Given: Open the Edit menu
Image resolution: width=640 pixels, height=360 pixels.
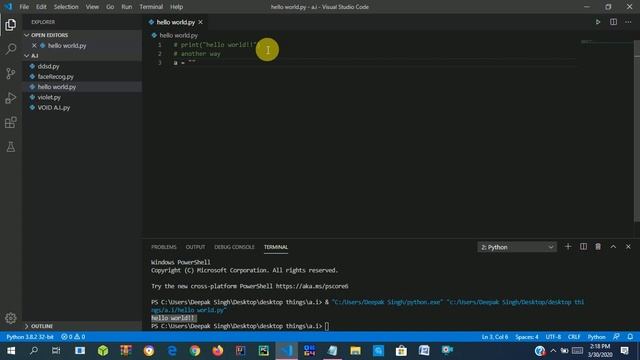Looking at the screenshot, I should (x=41, y=7).
